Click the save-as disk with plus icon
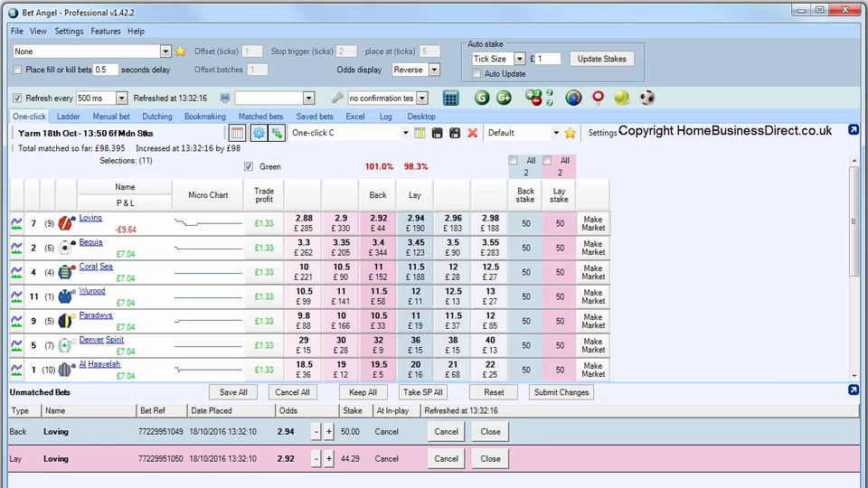Viewport: 868px width, 488px height. pos(455,133)
